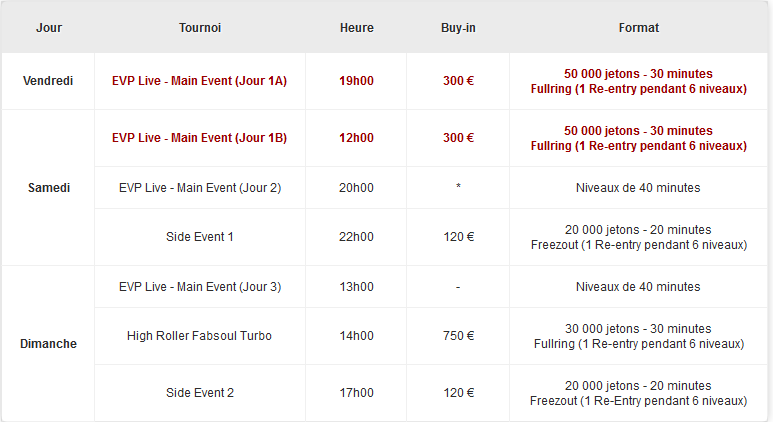Click the 750 € buy-in cell

click(x=458, y=336)
